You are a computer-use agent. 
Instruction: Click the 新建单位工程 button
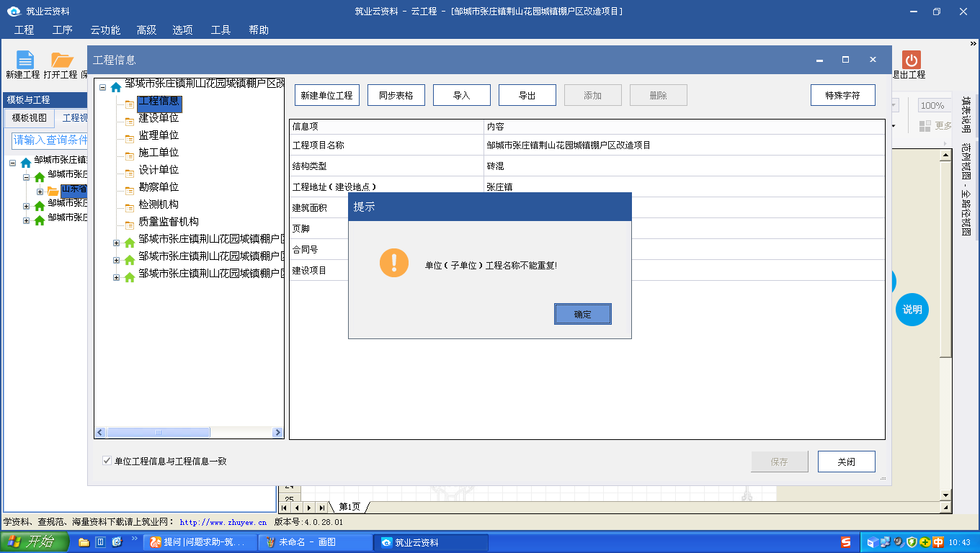click(x=326, y=95)
